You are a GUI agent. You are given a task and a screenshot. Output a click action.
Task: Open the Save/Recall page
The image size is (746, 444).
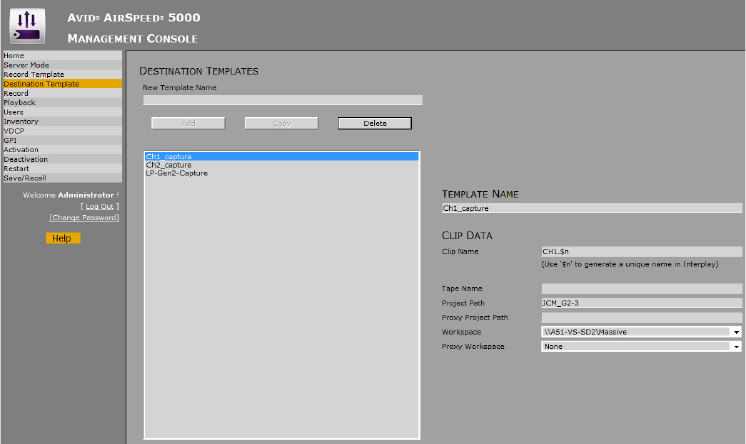(62, 178)
